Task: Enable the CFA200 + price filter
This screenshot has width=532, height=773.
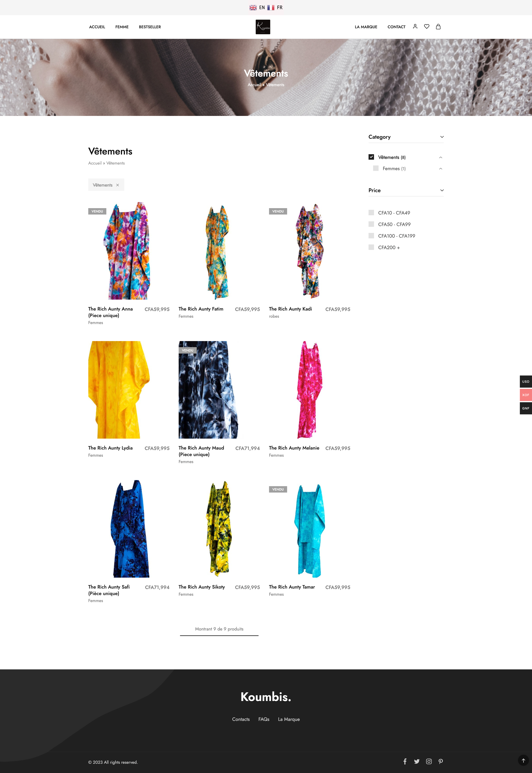Action: [371, 247]
